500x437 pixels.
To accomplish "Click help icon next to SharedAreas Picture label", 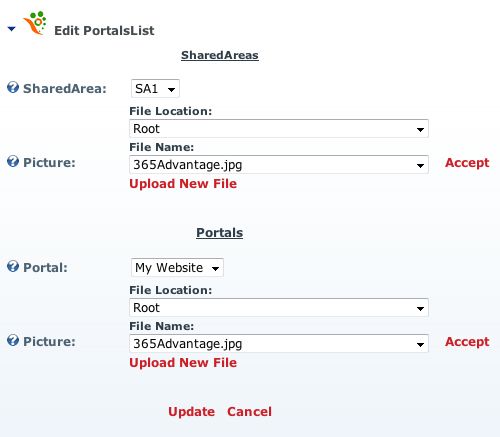I will tap(13, 162).
